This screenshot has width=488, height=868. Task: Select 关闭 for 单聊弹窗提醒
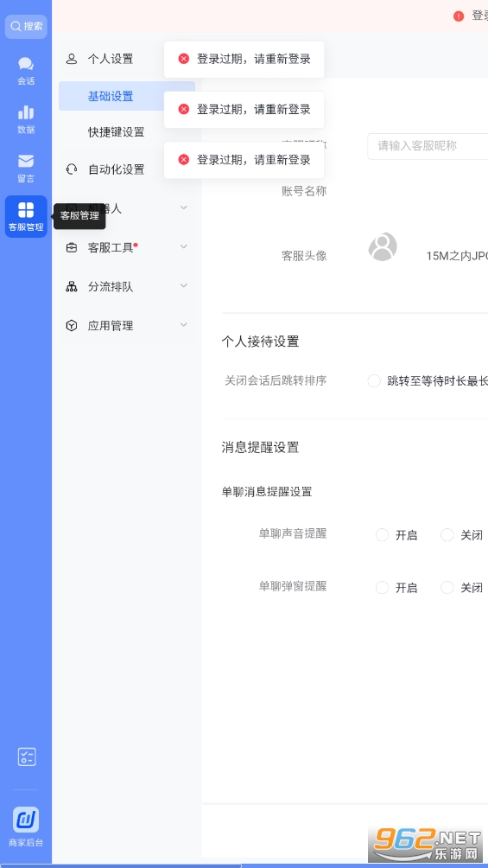(x=447, y=587)
